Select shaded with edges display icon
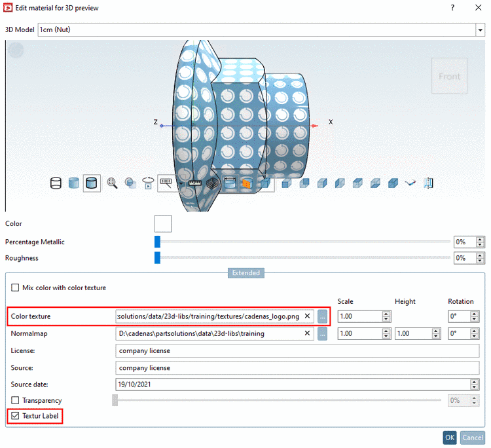 (92, 183)
